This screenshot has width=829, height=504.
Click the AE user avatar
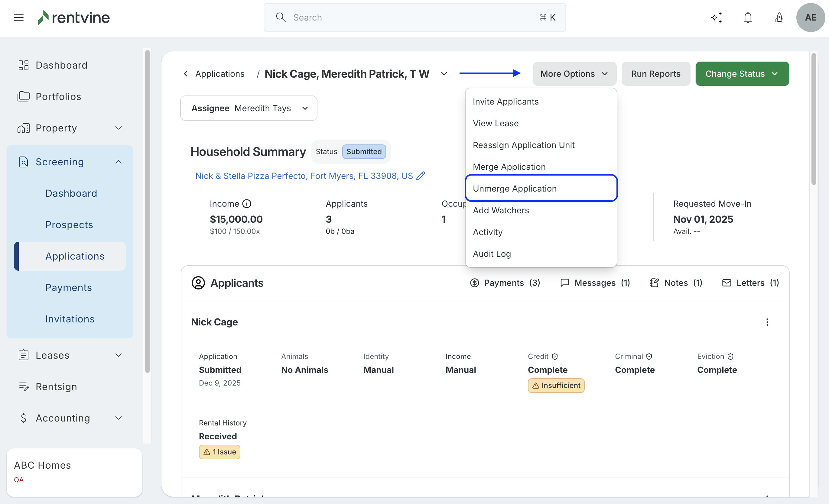(x=810, y=18)
